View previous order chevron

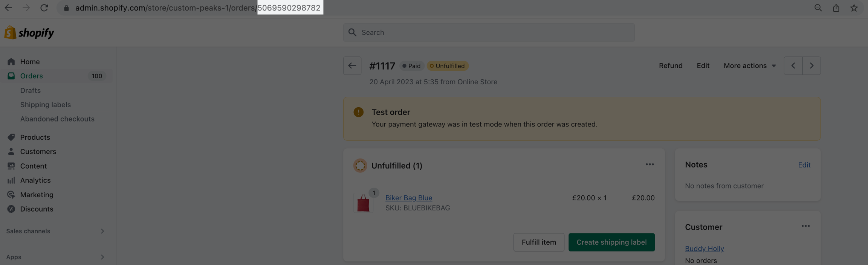tap(793, 66)
